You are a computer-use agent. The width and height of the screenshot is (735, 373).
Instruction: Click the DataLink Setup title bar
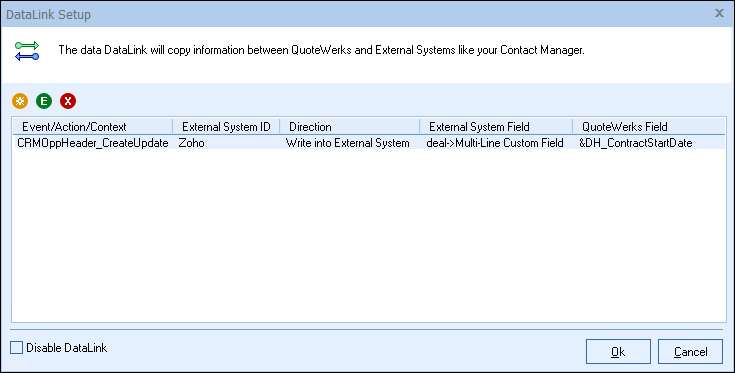coord(356,14)
